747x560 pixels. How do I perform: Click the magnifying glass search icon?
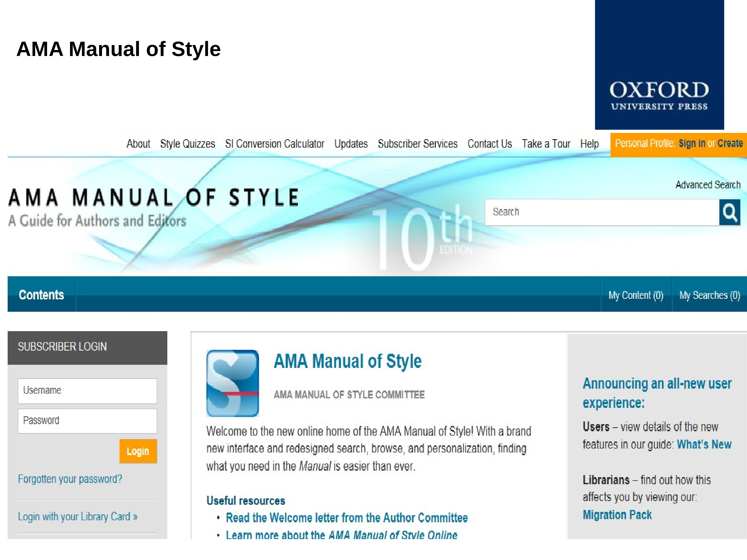729,212
